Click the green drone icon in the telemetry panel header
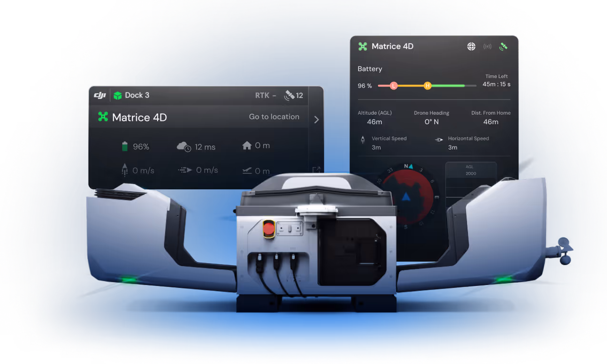 click(x=363, y=46)
